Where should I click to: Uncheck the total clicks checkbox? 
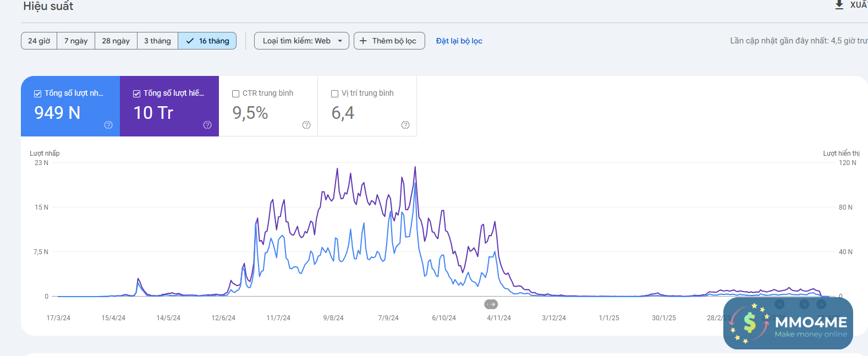37,94
